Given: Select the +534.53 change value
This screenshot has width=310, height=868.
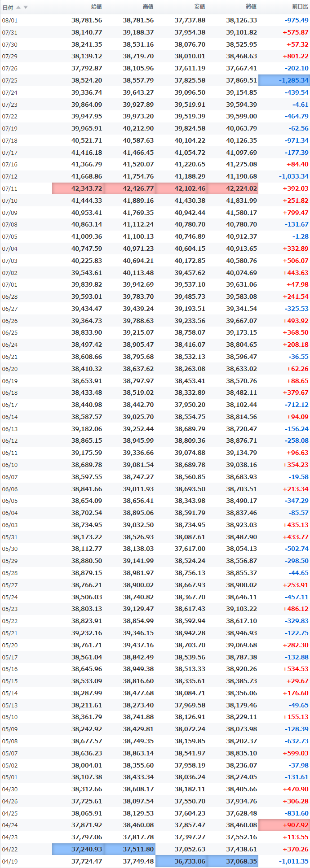Looking at the screenshot, I should [x=296, y=669].
